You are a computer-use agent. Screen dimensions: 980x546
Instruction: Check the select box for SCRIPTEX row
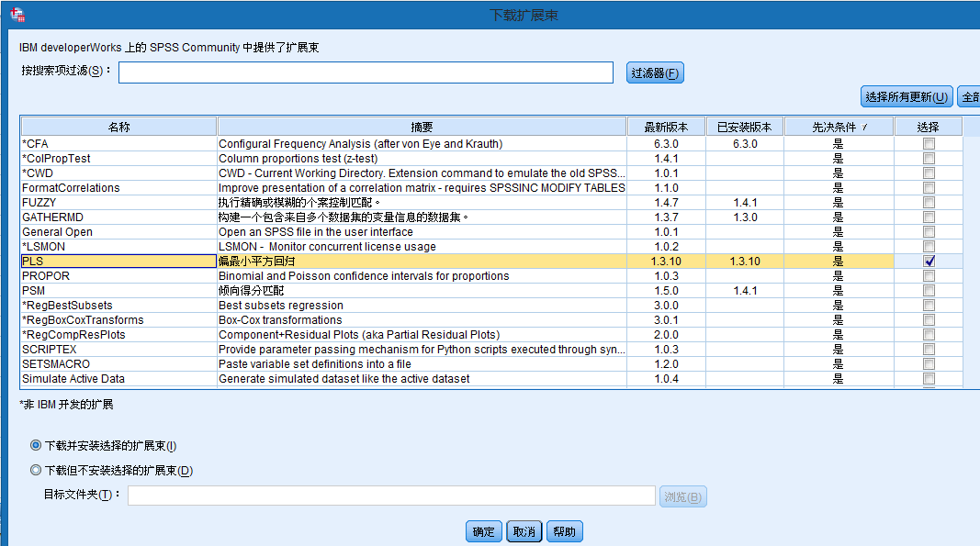929,350
